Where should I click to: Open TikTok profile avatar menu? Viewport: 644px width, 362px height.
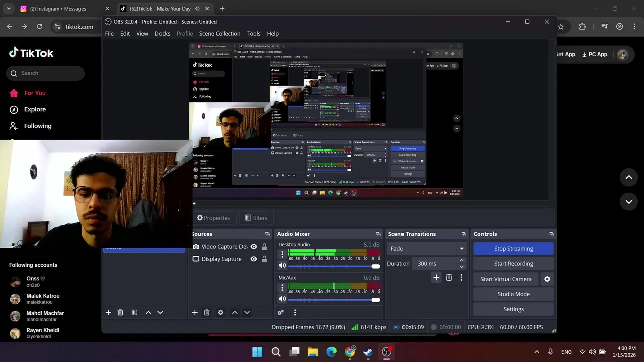pyautogui.click(x=623, y=54)
